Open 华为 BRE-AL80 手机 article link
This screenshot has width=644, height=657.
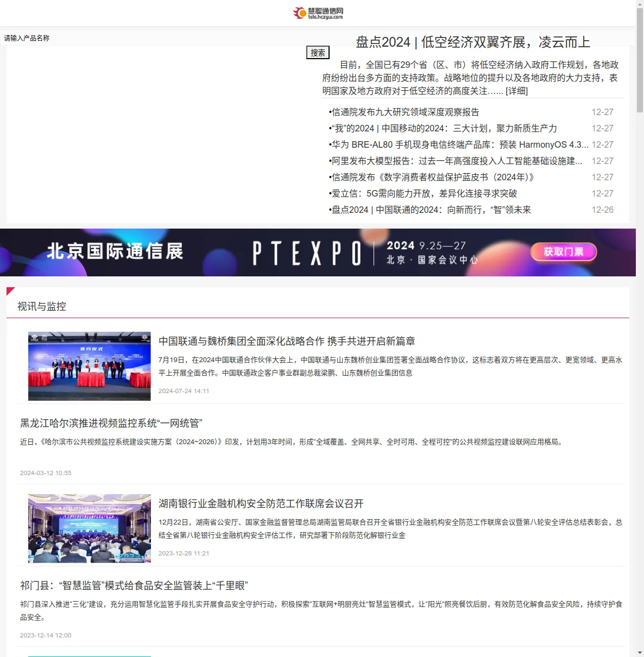pos(459,144)
